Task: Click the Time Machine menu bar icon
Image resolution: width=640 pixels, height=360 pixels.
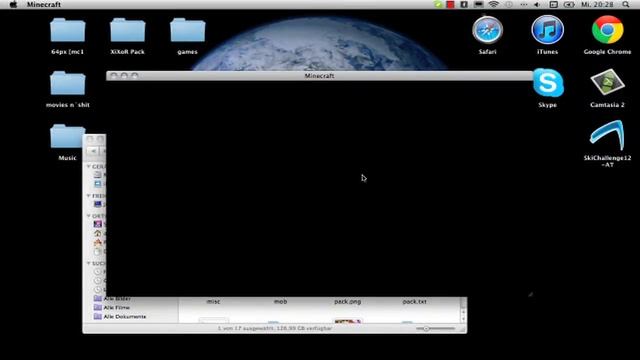Action: point(509,4)
